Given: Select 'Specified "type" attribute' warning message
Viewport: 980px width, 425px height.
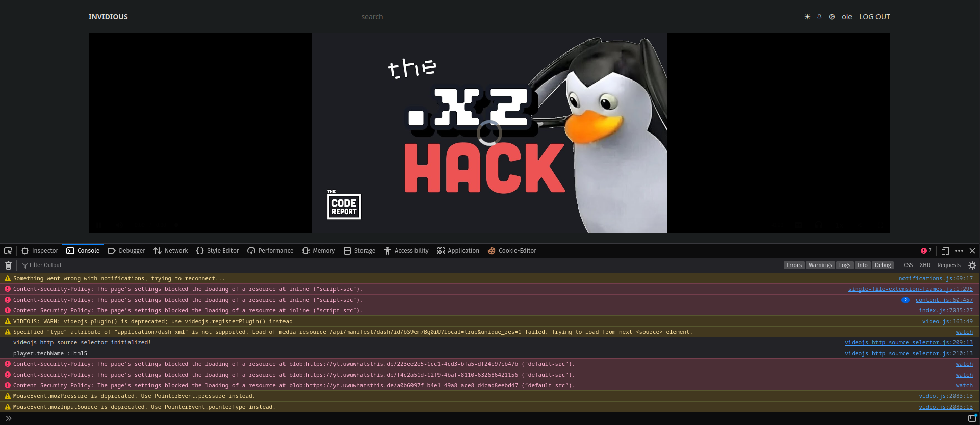Looking at the screenshot, I should pos(353,332).
